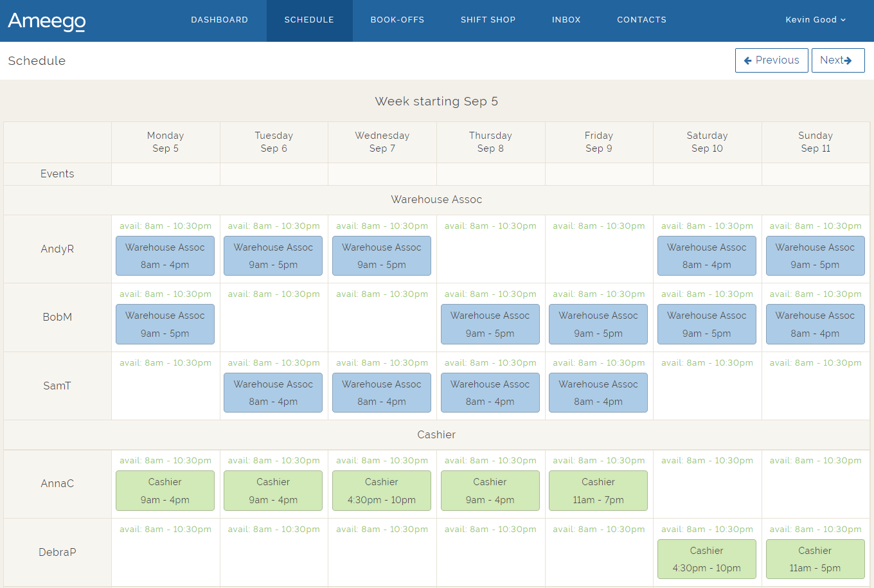Viewport: 874px width, 588px height.
Task: Select DebraP's Saturday Cashier shift
Action: [x=707, y=559]
